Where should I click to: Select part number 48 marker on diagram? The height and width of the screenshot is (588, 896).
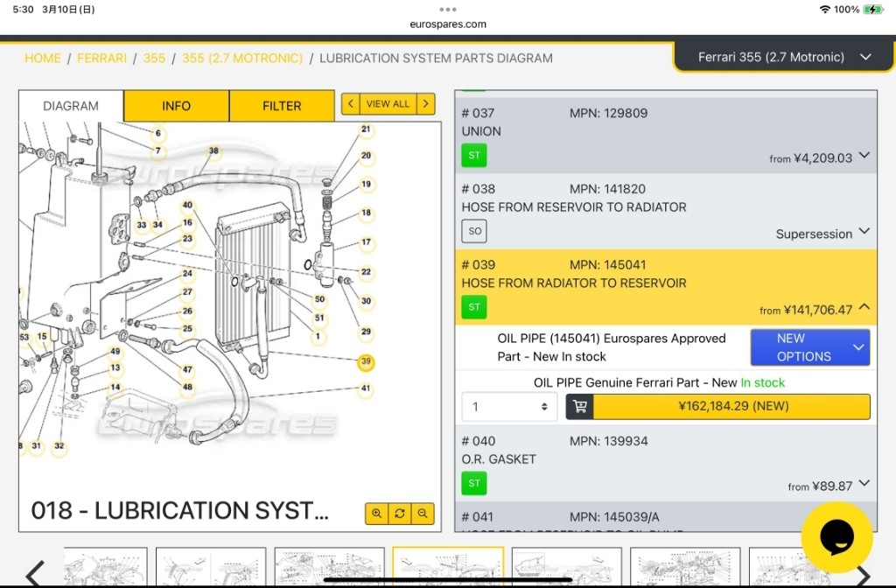(187, 388)
